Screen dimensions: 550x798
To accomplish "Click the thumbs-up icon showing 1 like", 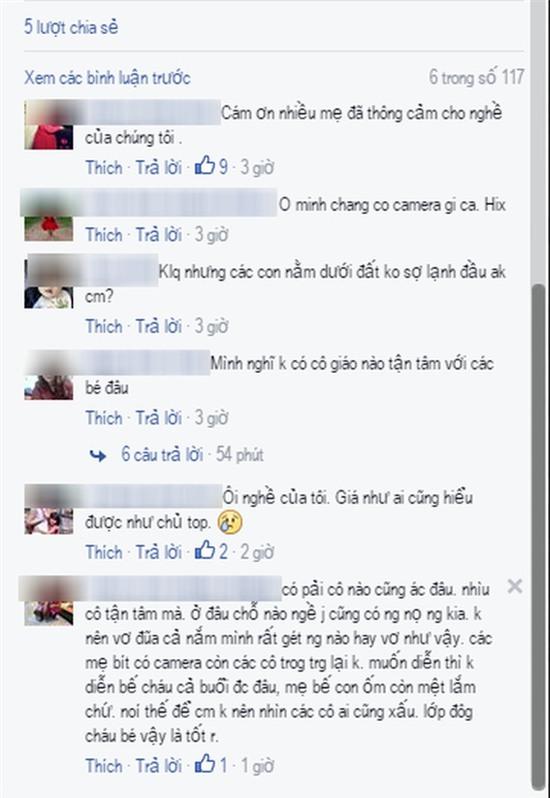I will [205, 764].
